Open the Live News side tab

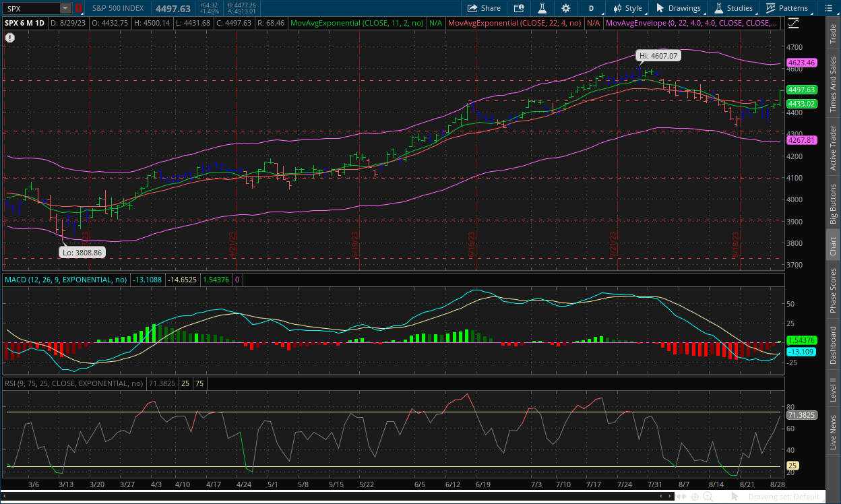pyautogui.click(x=833, y=433)
